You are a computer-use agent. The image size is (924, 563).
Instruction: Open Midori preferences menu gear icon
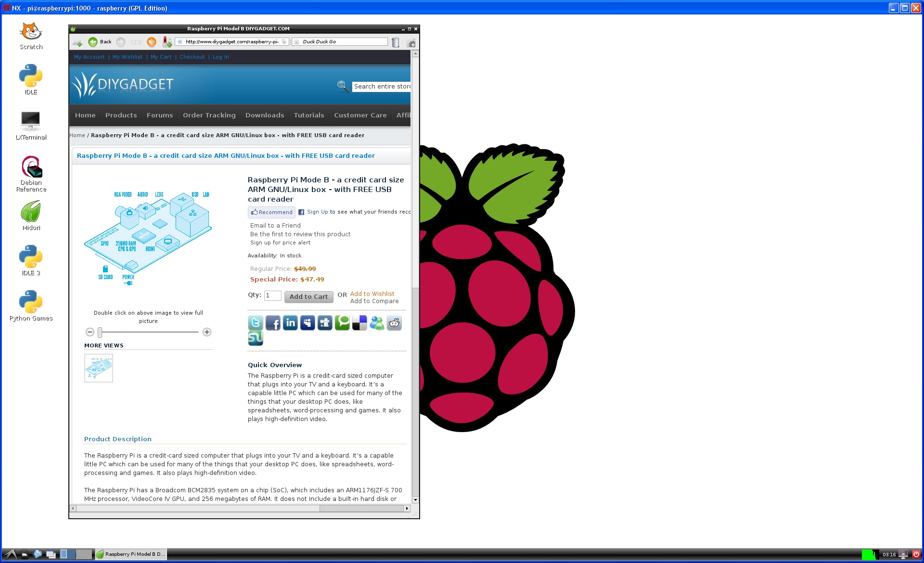(411, 42)
